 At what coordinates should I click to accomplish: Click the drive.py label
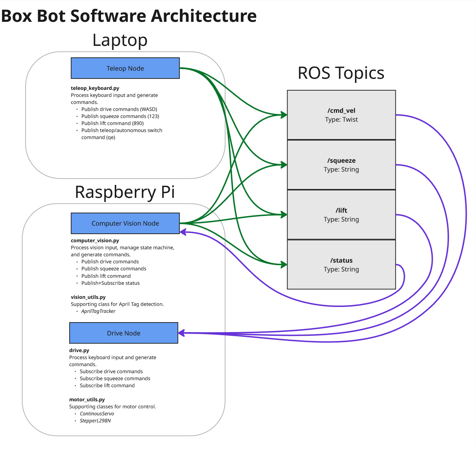(79, 350)
